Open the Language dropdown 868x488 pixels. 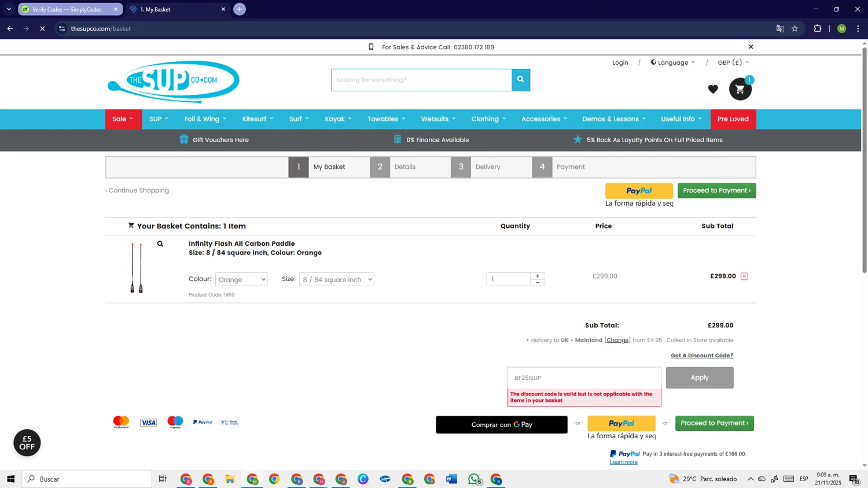672,62
